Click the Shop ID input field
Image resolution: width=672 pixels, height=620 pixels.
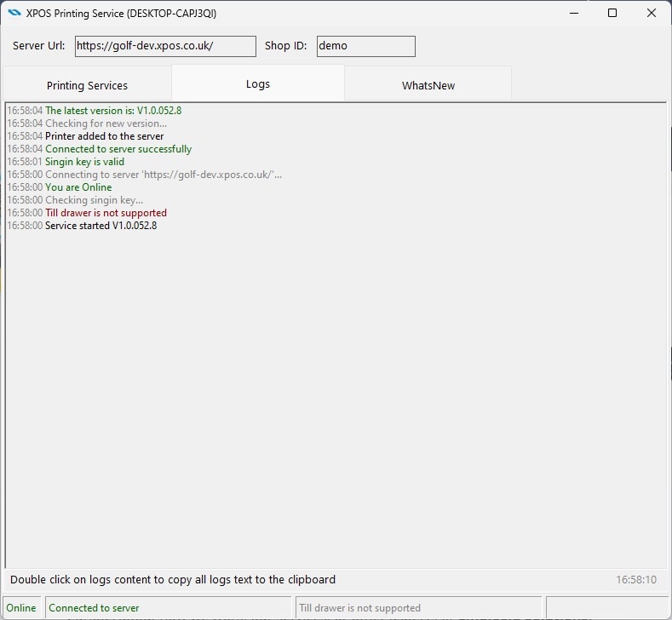(366, 46)
